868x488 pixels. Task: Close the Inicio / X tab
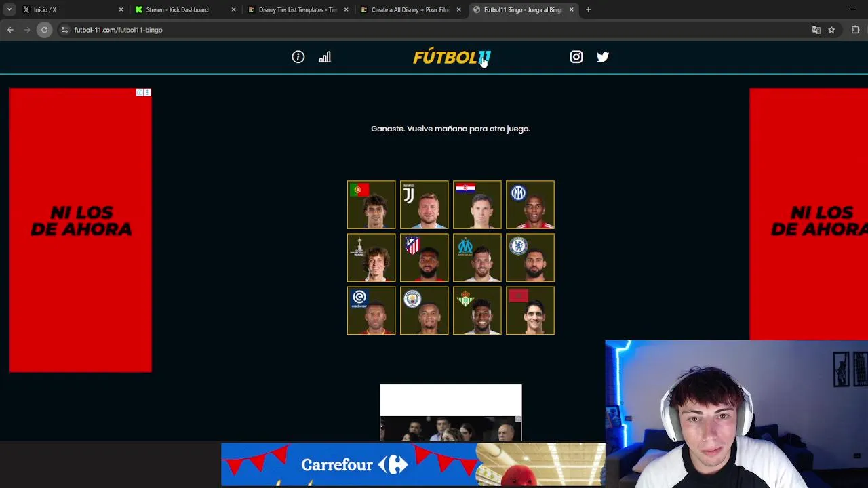pos(121,9)
